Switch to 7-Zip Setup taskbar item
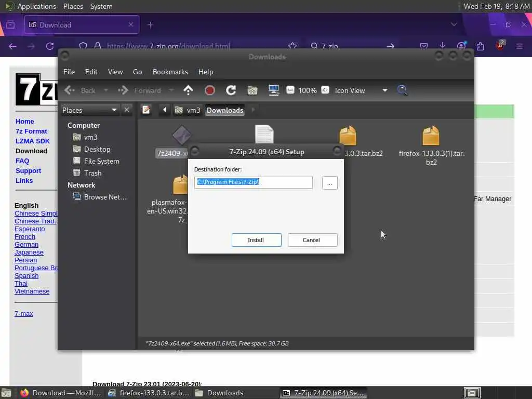Viewport: 532px width, 399px height. (324, 393)
